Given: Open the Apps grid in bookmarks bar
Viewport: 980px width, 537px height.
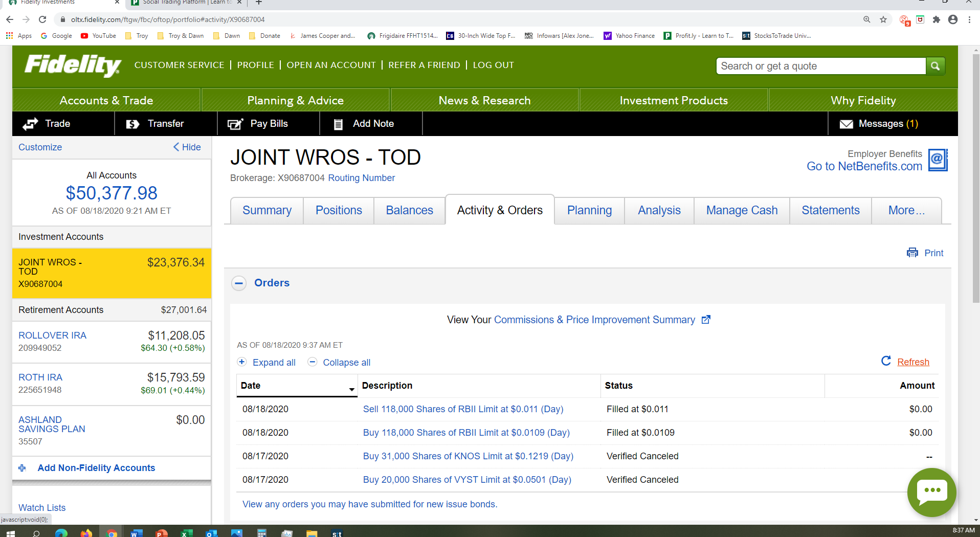Looking at the screenshot, I should pos(18,36).
